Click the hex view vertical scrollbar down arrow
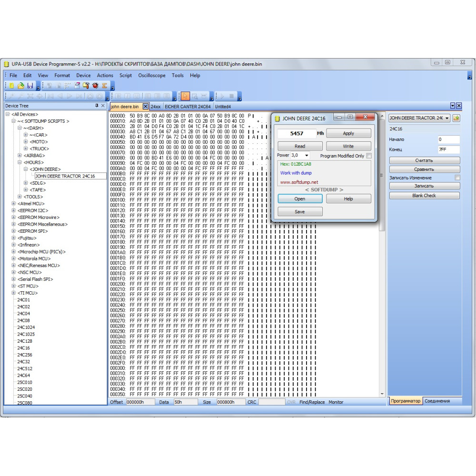Screen dimensions: 476x476 click(382, 394)
